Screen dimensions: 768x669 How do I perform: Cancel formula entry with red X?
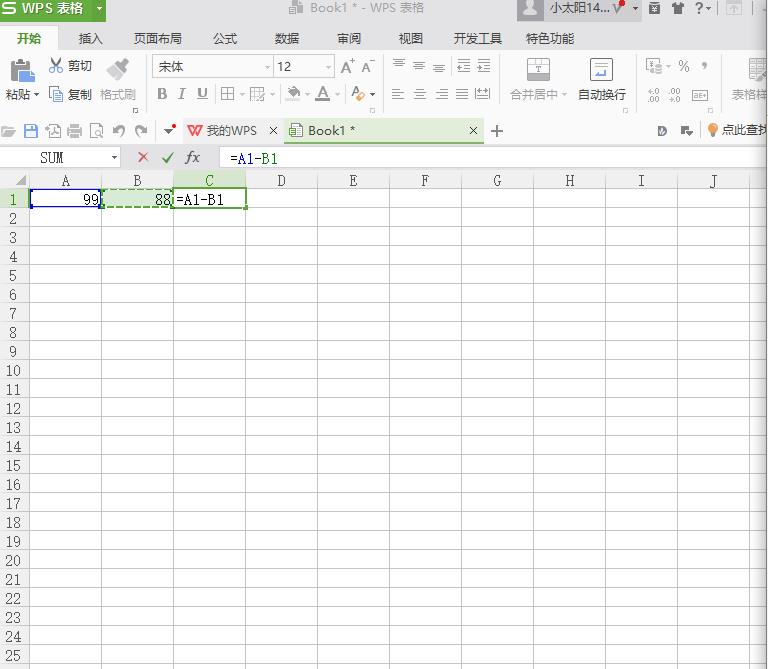[143, 157]
